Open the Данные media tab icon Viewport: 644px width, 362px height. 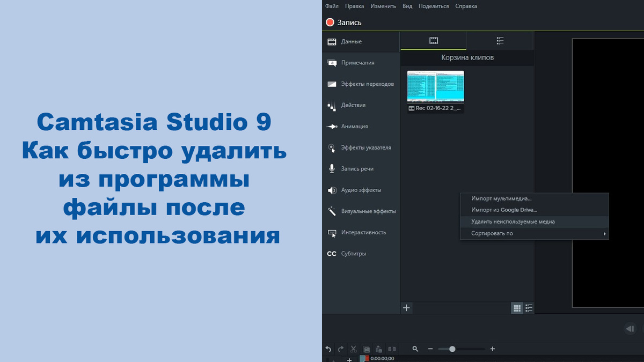[332, 42]
